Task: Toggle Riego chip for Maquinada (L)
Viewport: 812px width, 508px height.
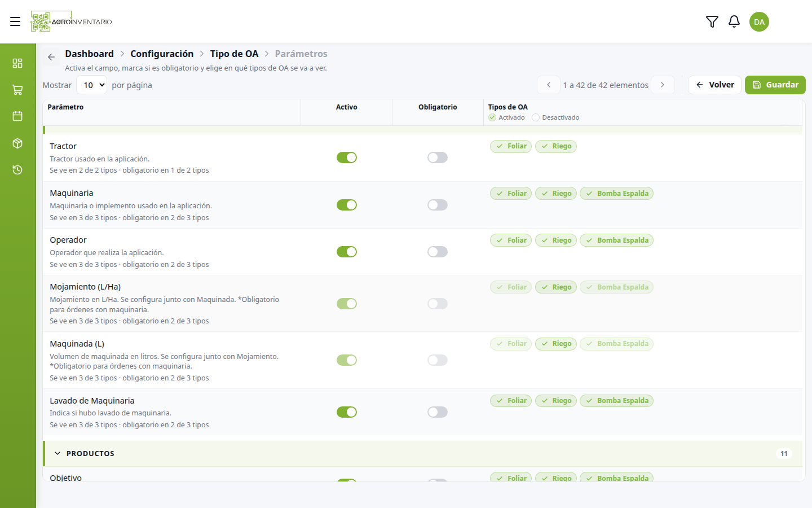Action: [556, 344]
